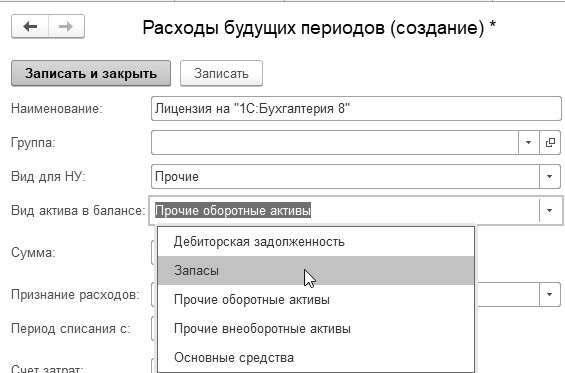Image resolution: width=565 pixels, height=373 pixels.
Task: Click the Записать и закрыть button
Action: tap(91, 74)
